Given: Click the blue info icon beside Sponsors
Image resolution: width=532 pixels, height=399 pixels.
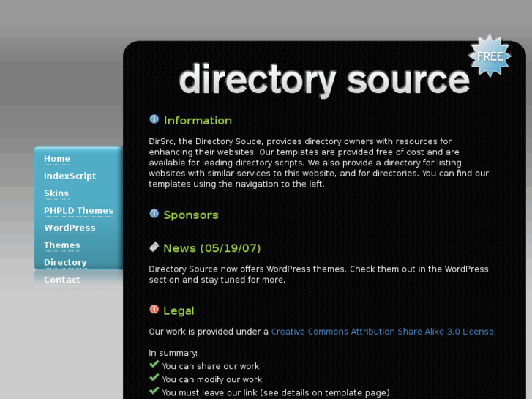Looking at the screenshot, I should pos(154,214).
